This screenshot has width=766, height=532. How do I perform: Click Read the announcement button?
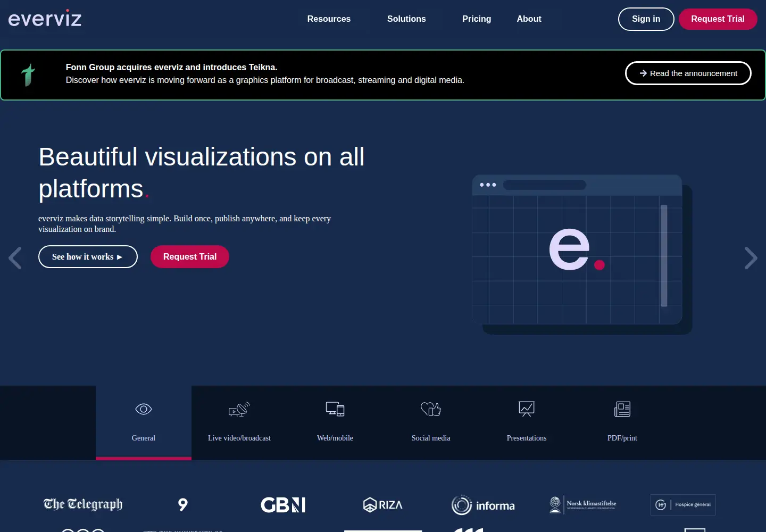pos(688,73)
